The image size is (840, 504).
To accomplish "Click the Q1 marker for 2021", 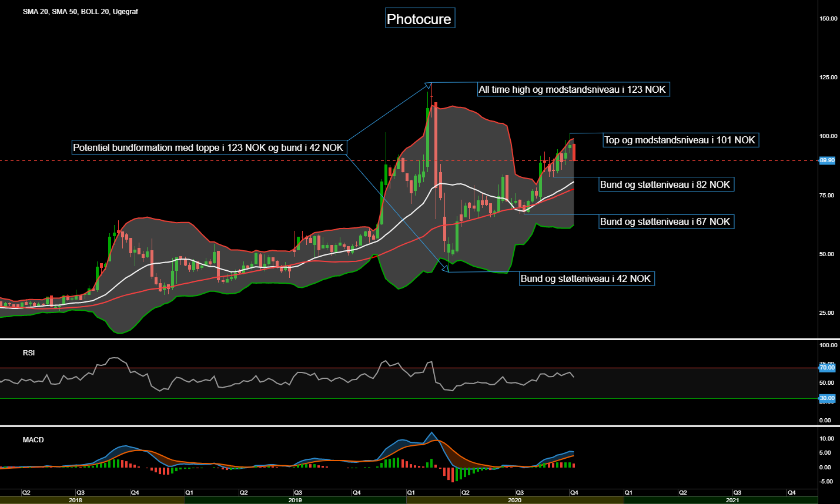I will (x=628, y=493).
